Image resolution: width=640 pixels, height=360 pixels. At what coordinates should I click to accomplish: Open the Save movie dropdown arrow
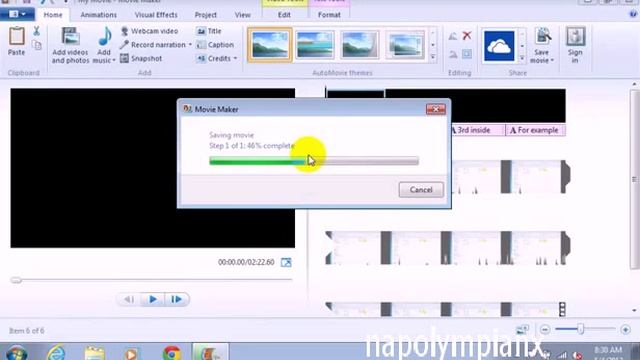coord(552,60)
